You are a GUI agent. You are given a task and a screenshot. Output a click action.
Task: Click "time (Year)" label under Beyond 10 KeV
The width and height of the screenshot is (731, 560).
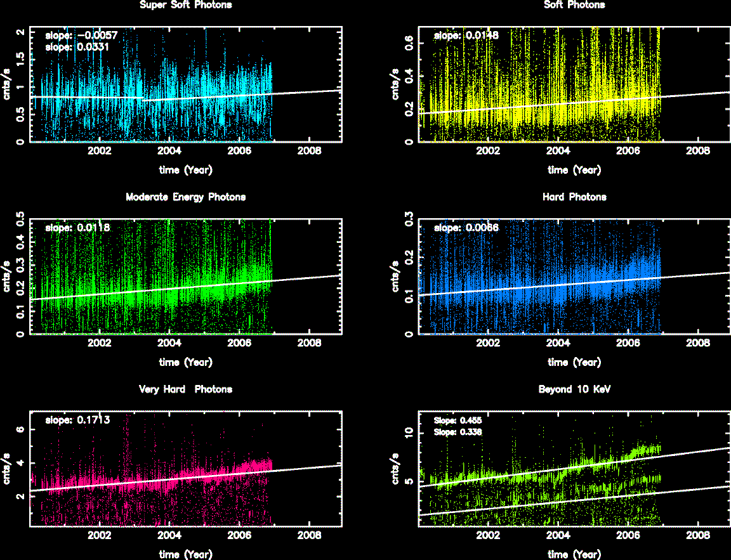pyautogui.click(x=574, y=554)
